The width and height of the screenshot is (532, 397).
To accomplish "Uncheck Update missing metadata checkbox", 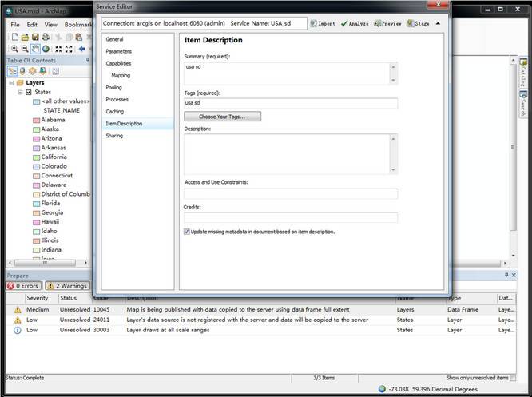I will click(187, 232).
